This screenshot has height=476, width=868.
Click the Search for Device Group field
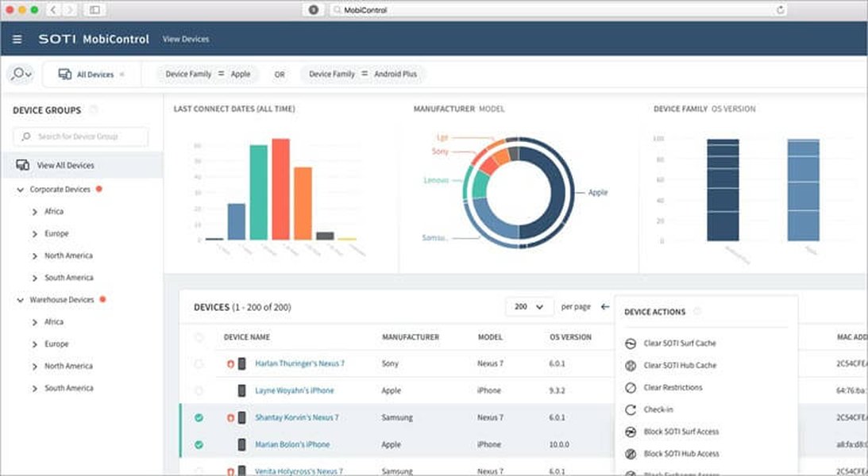(x=81, y=136)
